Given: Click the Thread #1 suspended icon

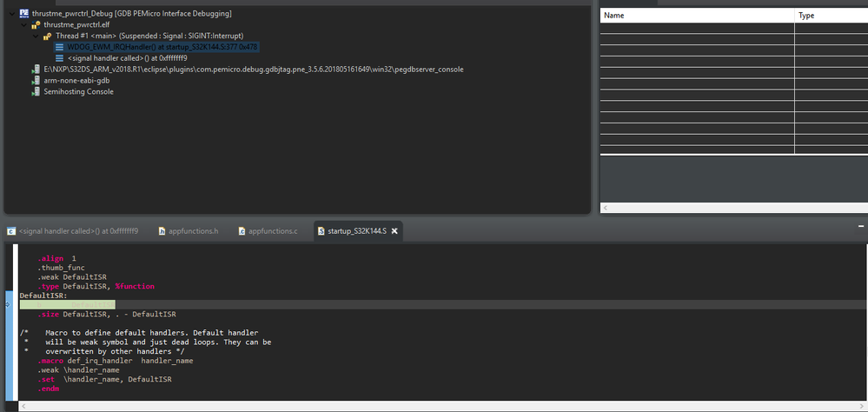Looking at the screenshot, I should (48, 36).
